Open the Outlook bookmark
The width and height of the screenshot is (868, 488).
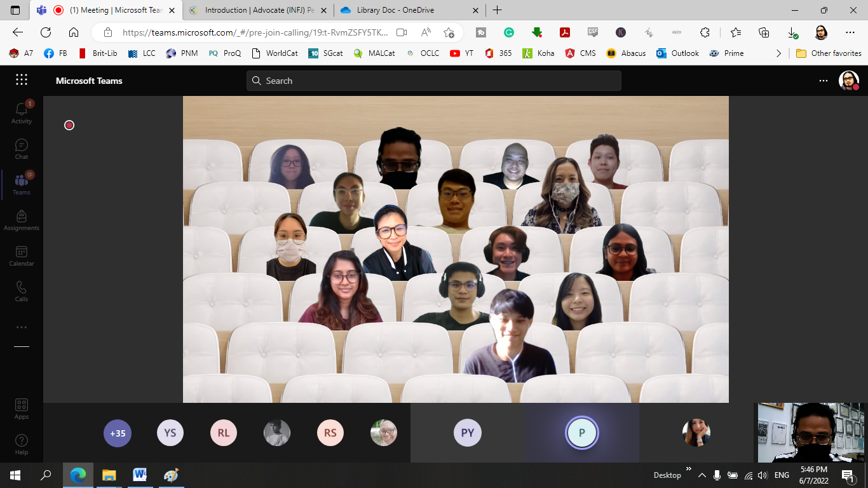point(678,53)
